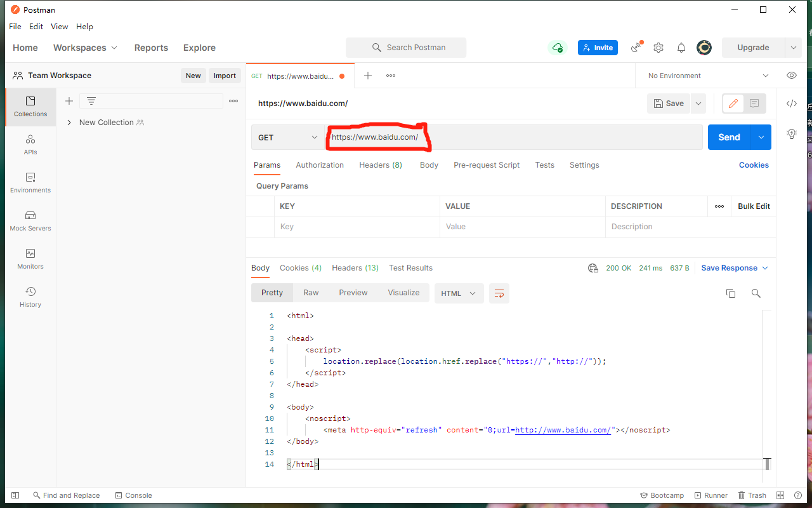812x508 pixels.
Task: Focus the Search Postman field
Action: click(x=406, y=48)
